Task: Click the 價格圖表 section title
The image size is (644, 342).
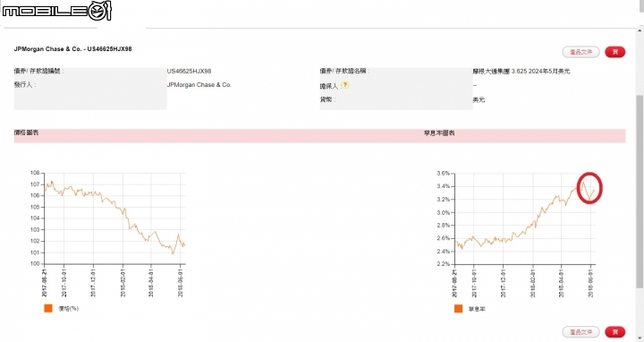Action: point(26,133)
